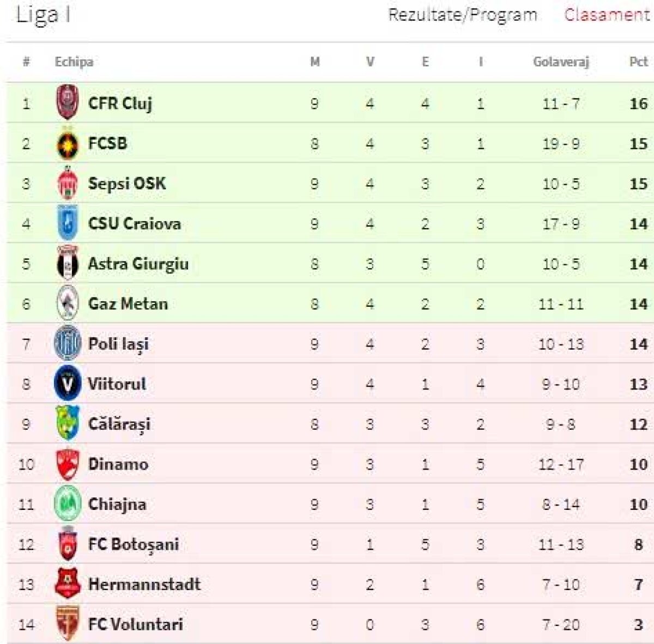Open the Gaz Metan team link
This screenshot has height=644, width=654.
click(x=128, y=304)
